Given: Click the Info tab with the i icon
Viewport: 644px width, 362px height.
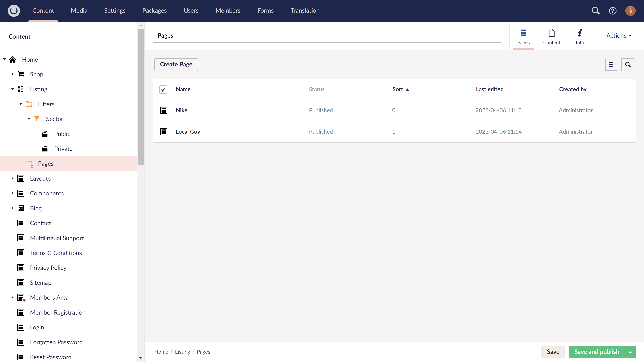Looking at the screenshot, I should coord(580,36).
